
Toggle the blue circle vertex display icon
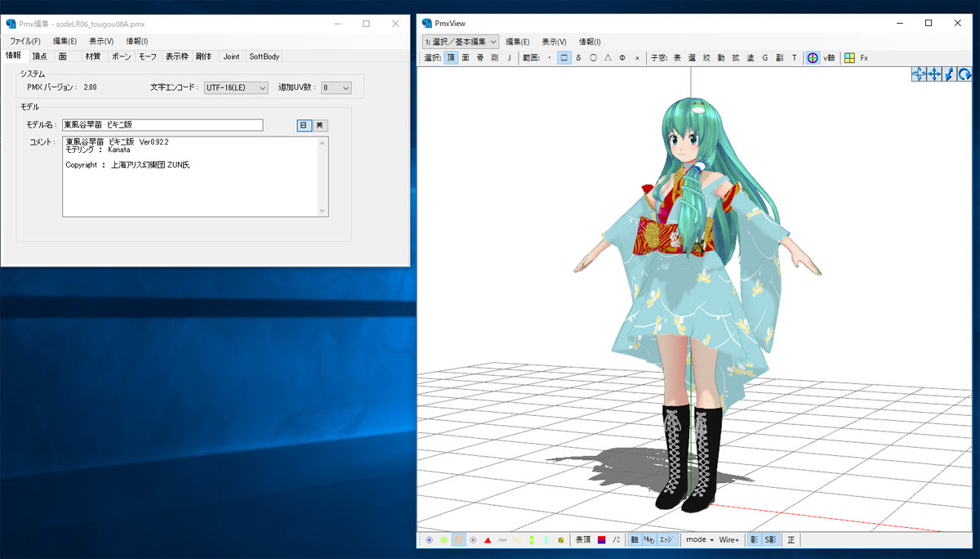430,540
